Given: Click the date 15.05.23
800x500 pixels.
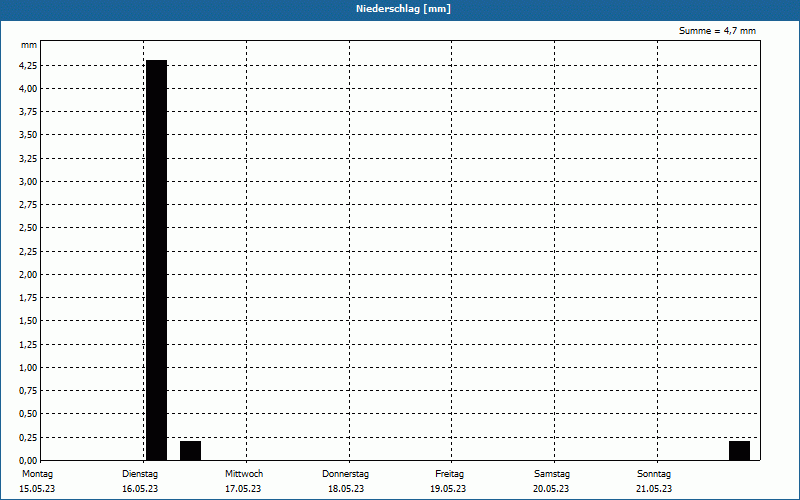Looking at the screenshot, I should (x=37, y=489).
